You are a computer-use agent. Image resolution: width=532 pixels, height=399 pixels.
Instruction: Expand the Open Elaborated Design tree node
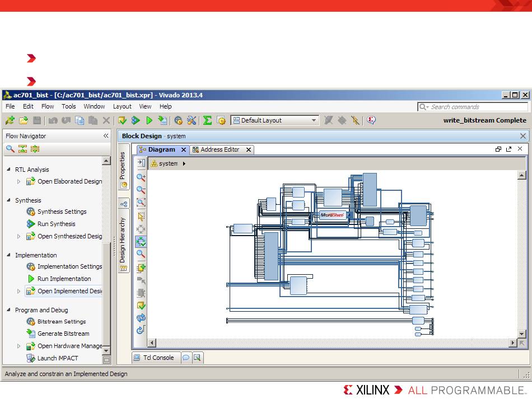pyautogui.click(x=18, y=181)
